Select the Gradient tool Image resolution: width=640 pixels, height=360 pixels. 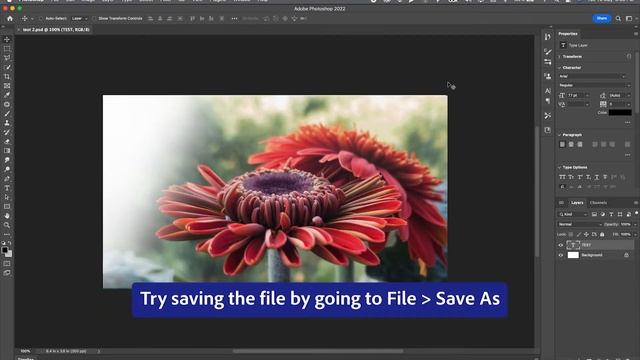coord(7,151)
